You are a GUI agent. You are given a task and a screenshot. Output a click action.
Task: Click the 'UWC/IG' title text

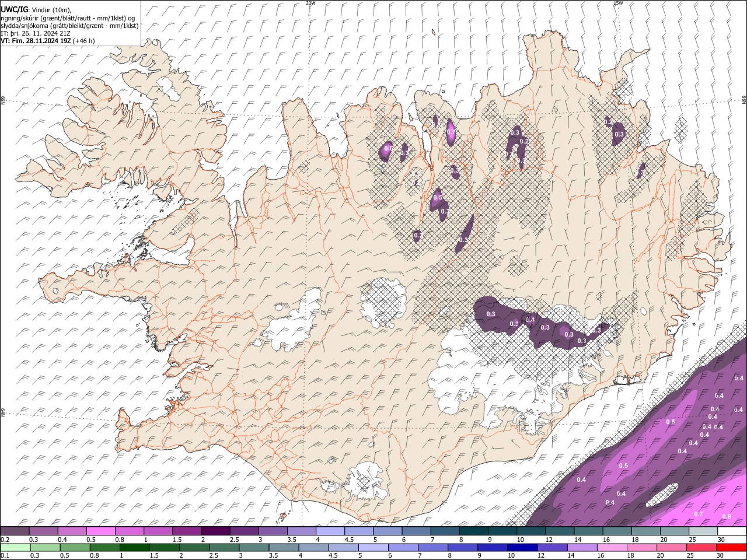[x=14, y=9]
